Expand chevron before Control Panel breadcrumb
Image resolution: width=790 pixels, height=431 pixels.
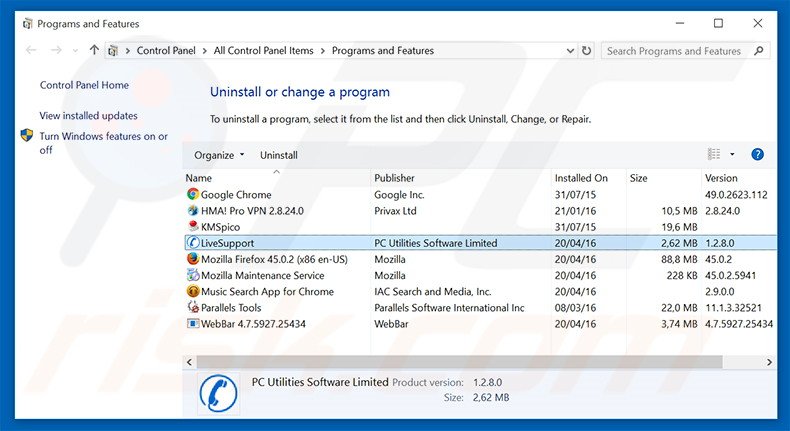pos(128,51)
